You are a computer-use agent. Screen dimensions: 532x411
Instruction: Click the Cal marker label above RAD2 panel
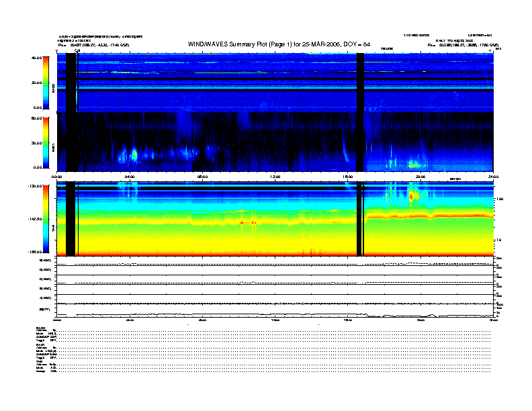pyautogui.click(x=77, y=51)
